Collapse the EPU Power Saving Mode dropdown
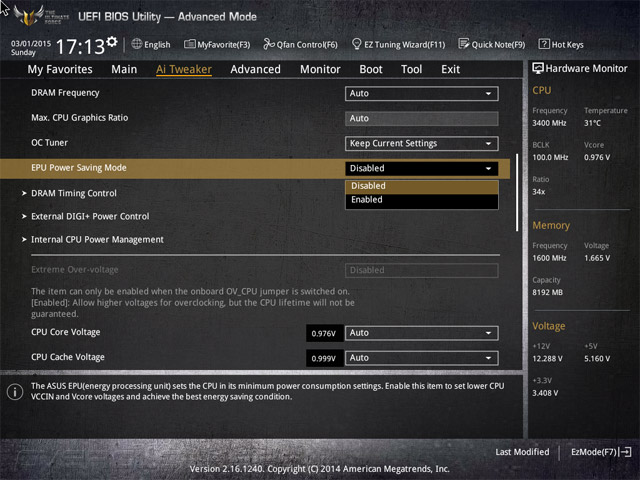 point(422,168)
